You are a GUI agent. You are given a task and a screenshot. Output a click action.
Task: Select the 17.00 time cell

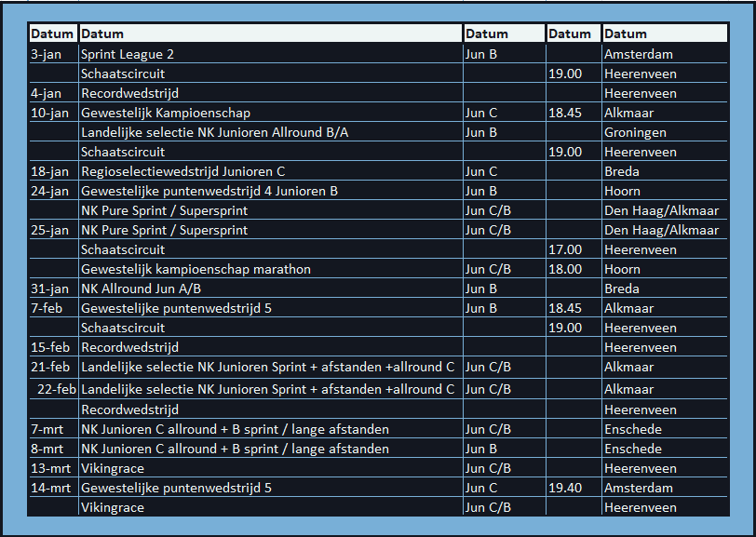click(565, 249)
